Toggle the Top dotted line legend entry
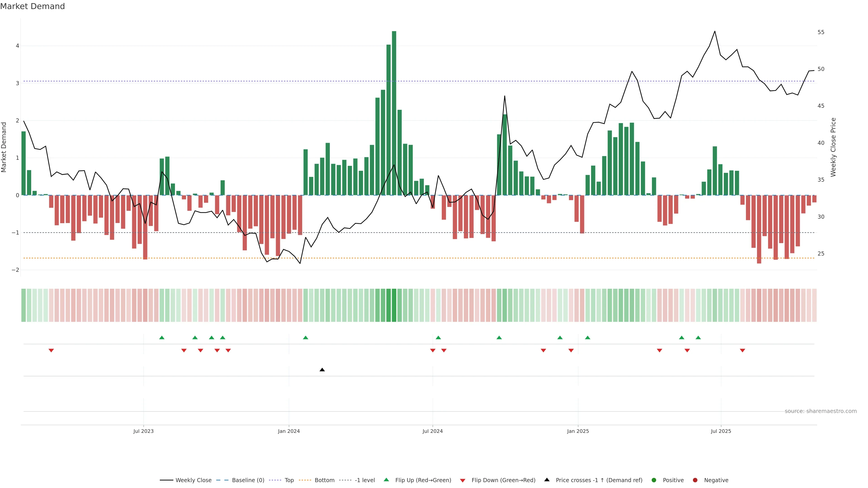 click(x=289, y=480)
